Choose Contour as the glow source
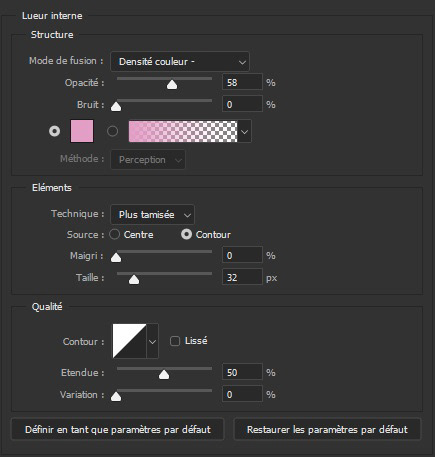 coord(186,235)
